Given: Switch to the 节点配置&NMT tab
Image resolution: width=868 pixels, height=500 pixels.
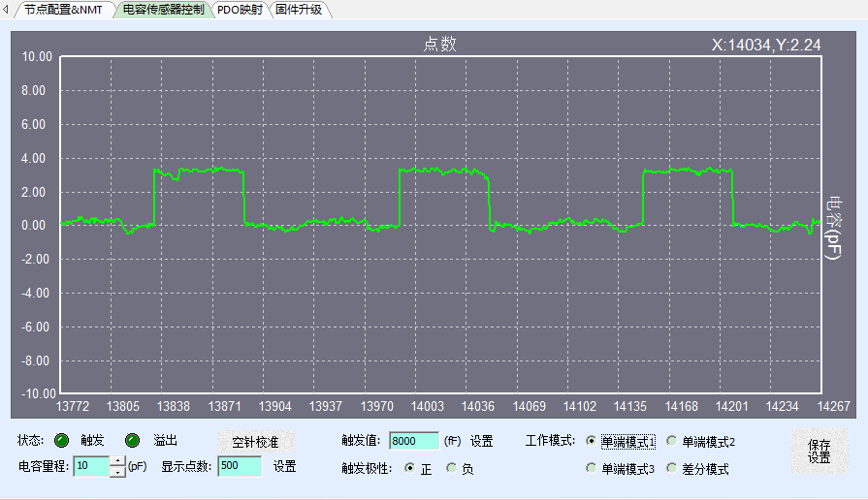Looking at the screenshot, I should tap(62, 10).
